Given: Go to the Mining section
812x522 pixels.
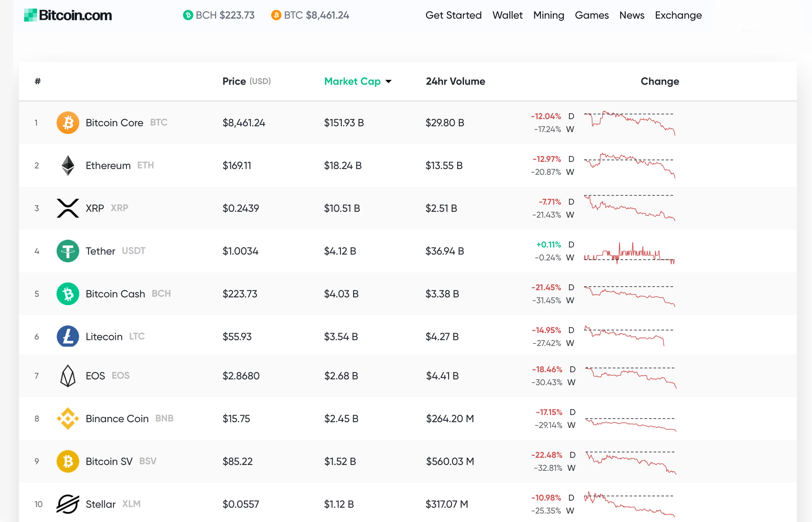Looking at the screenshot, I should coord(549,15).
